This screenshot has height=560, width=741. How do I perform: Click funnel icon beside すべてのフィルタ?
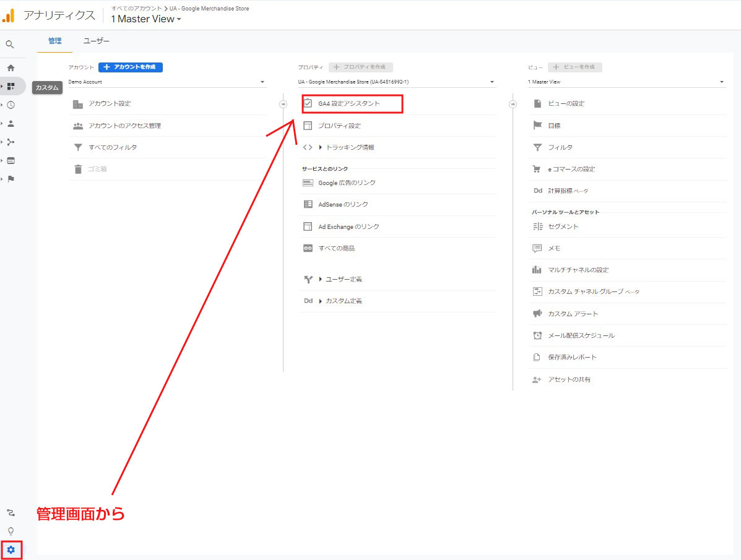[x=78, y=147]
